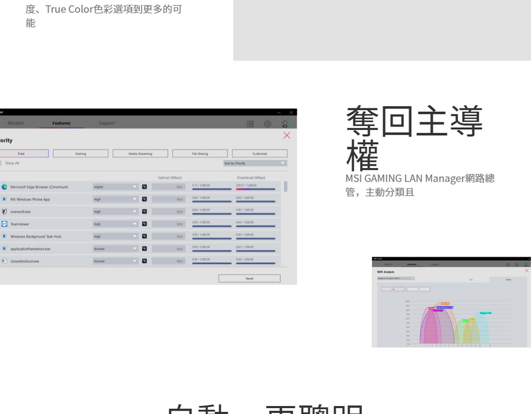Click the Download (Mbps) column header
The width and height of the screenshot is (532, 414).
click(251, 178)
